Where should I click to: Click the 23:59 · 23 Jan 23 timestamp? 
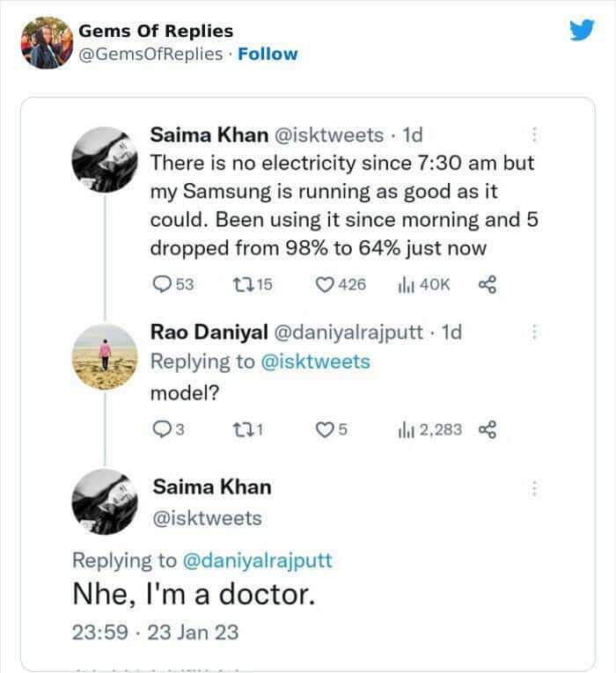coord(155,632)
